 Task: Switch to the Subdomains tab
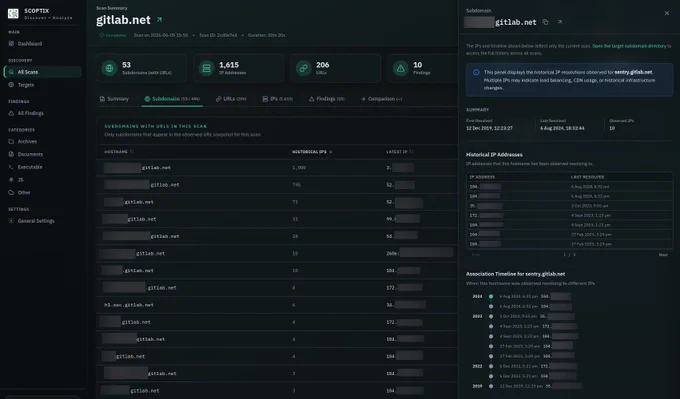click(172, 99)
